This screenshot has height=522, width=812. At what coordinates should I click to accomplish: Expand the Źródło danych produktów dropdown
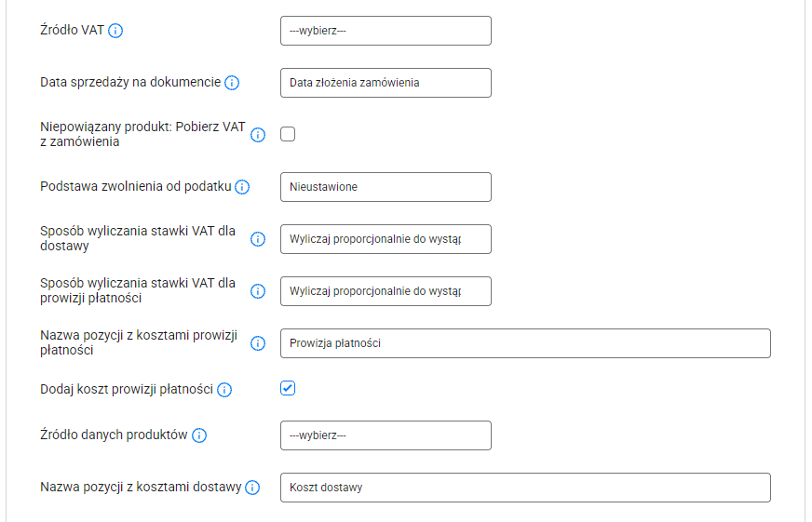(x=386, y=435)
